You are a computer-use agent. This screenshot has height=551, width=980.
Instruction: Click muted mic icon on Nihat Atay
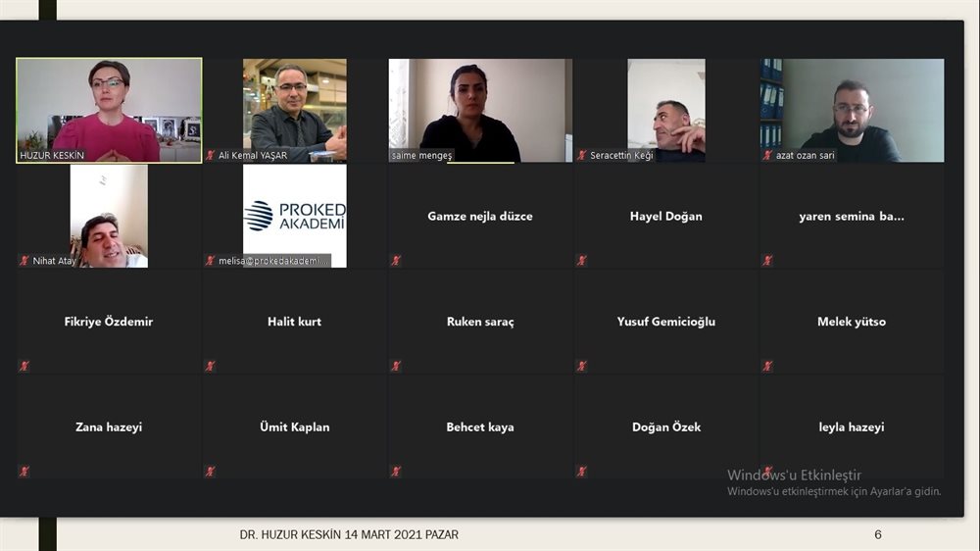(x=24, y=261)
